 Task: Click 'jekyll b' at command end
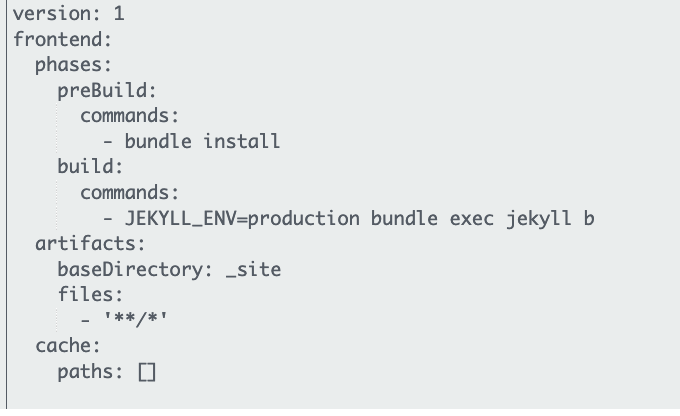[x=550, y=218]
